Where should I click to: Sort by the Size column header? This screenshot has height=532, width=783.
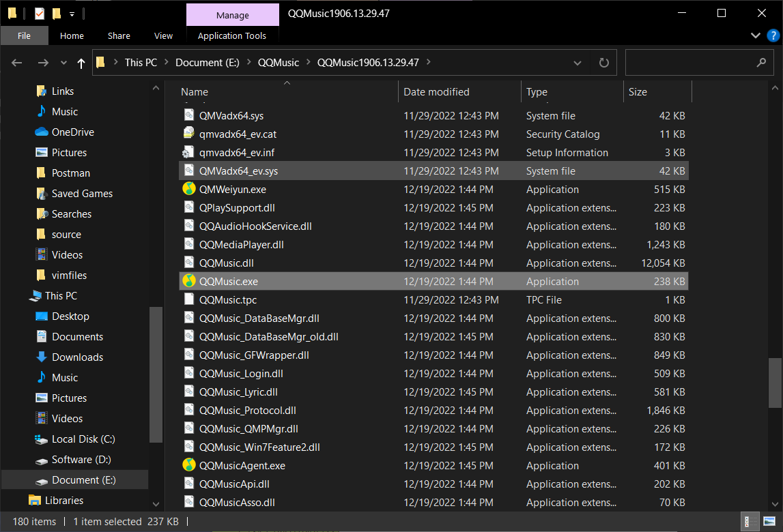pos(657,92)
